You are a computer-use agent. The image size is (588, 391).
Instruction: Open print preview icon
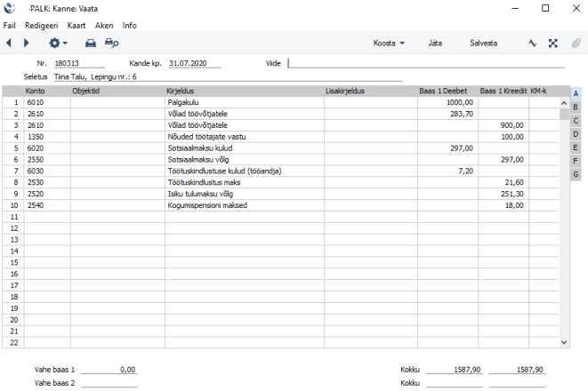(x=111, y=43)
